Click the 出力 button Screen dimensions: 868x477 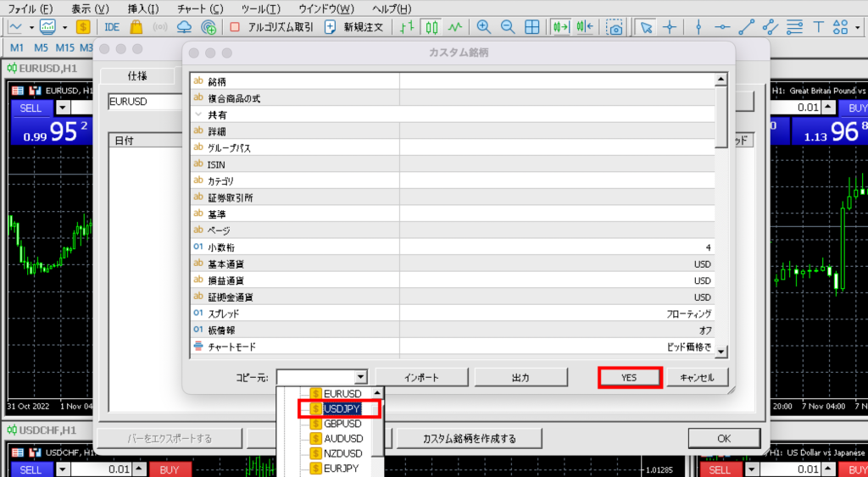coord(521,377)
